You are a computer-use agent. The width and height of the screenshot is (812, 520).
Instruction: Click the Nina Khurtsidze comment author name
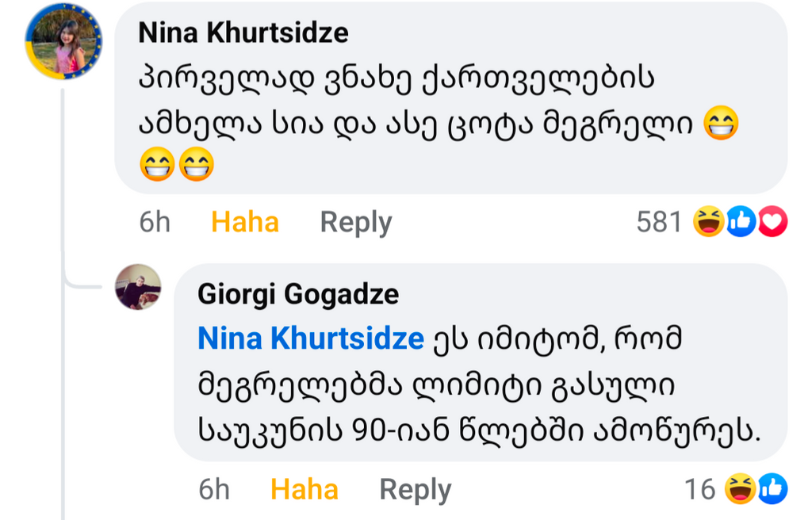pyautogui.click(x=243, y=32)
